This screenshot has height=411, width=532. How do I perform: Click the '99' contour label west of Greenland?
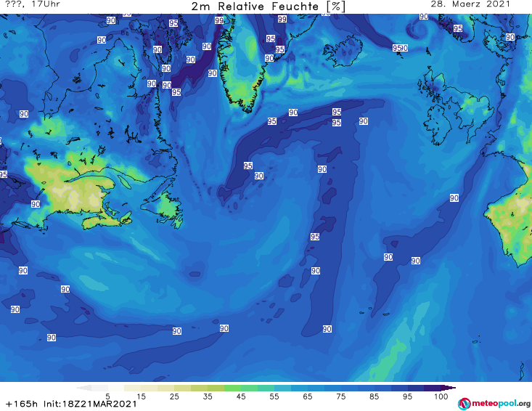click(x=219, y=21)
